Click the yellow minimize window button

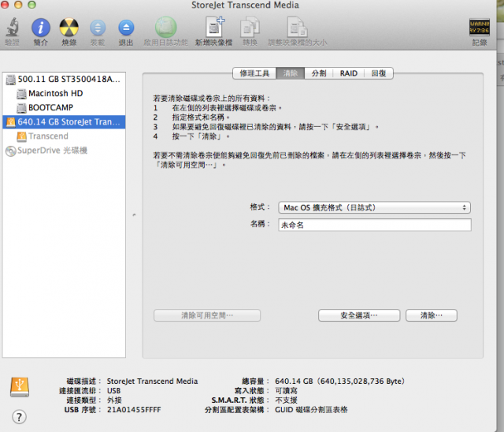[x=18, y=5]
